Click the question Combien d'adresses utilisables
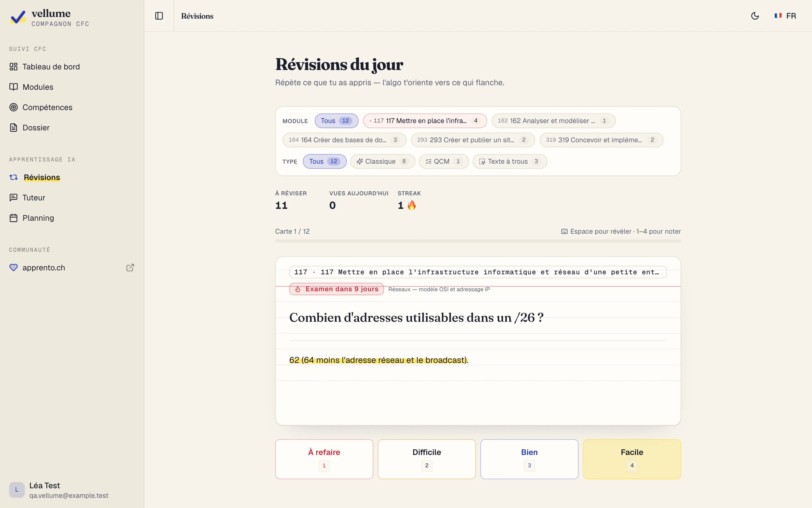 click(416, 317)
